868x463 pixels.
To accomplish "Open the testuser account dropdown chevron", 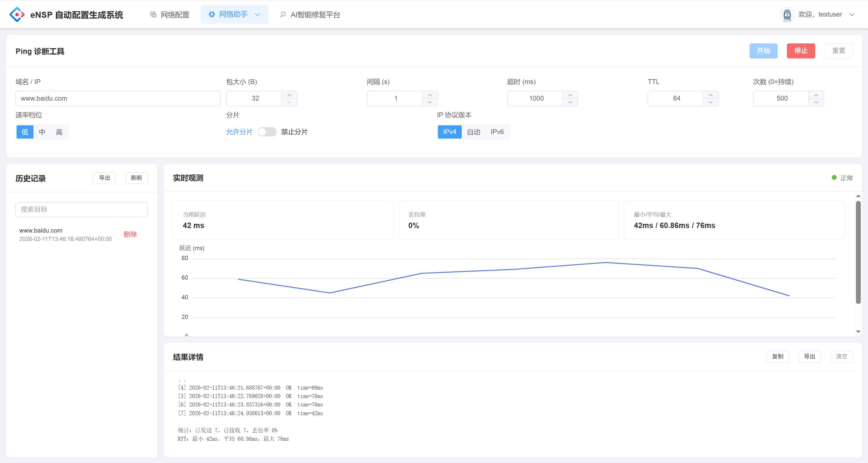I will pyautogui.click(x=851, y=14).
